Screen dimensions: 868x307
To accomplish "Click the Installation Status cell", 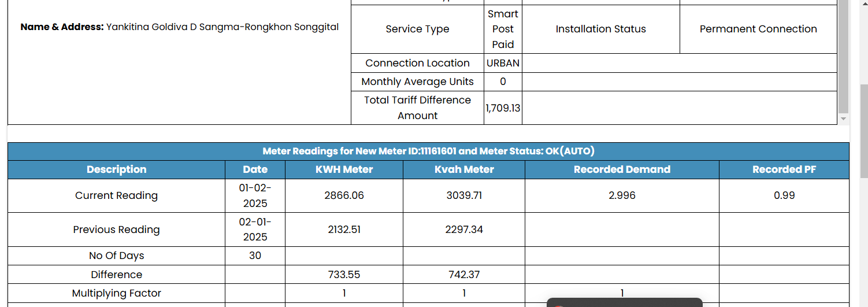I will (x=601, y=29).
